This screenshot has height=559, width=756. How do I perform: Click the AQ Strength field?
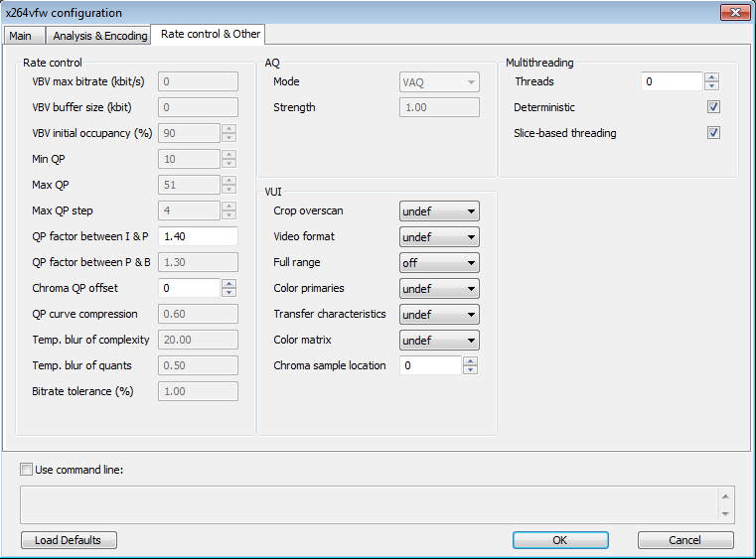click(439, 107)
